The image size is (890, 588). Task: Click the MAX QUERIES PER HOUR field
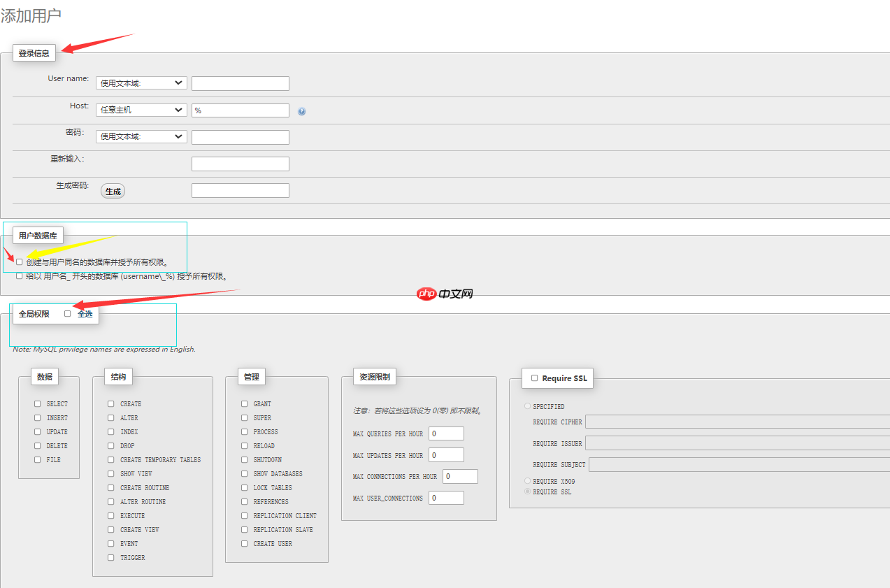coord(446,433)
